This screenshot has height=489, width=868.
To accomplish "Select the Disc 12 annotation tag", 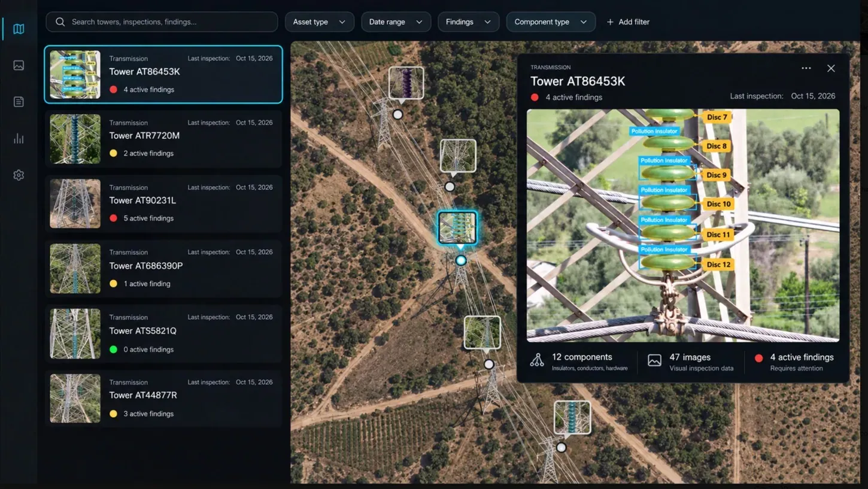I will pos(718,265).
